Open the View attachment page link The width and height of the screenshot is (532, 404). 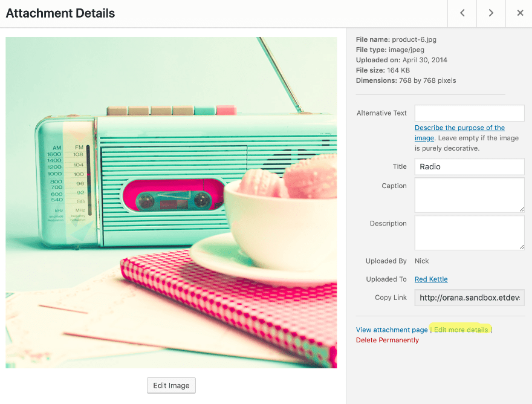click(x=392, y=330)
